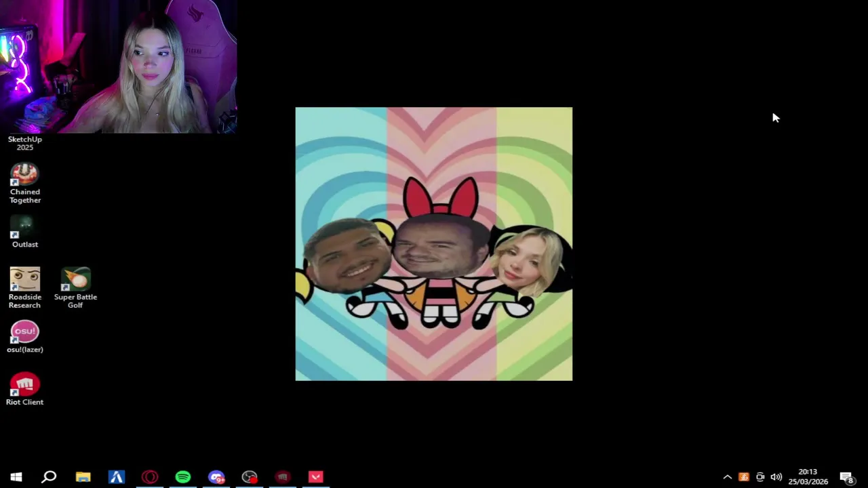Screen dimensions: 868x488
Task: Switch to Opera GX in the taskbar
Action: 150,477
